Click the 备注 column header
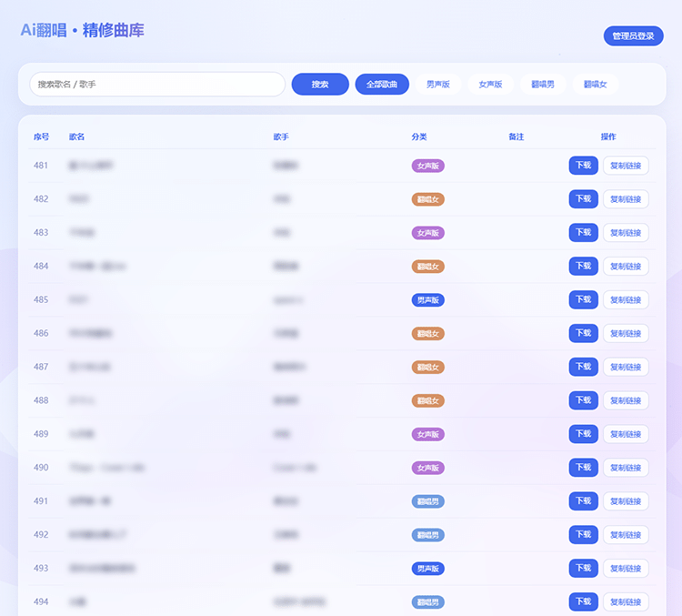The height and width of the screenshot is (616, 682). point(517,136)
